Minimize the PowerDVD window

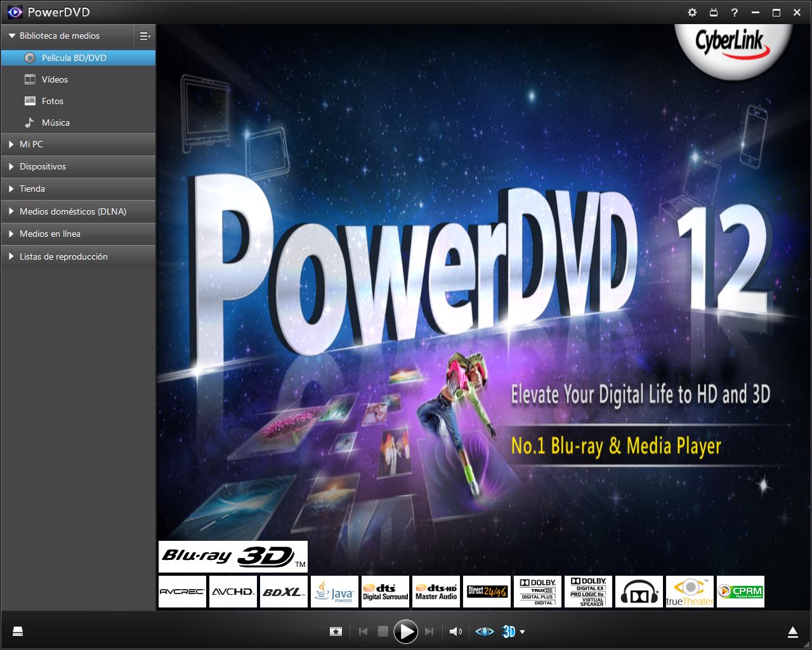pos(755,13)
